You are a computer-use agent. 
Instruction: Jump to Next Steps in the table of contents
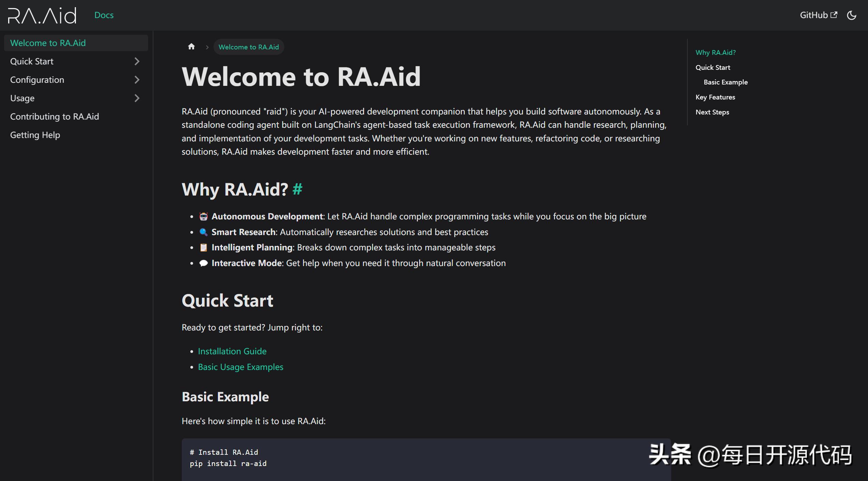(x=712, y=112)
